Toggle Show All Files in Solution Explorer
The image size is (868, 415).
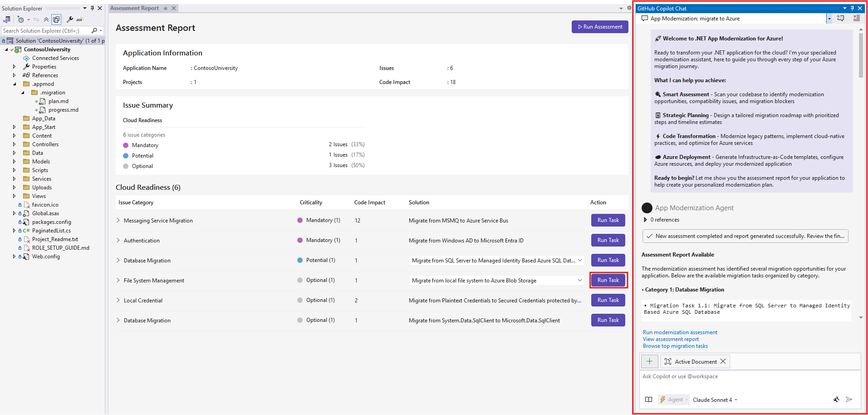click(56, 20)
